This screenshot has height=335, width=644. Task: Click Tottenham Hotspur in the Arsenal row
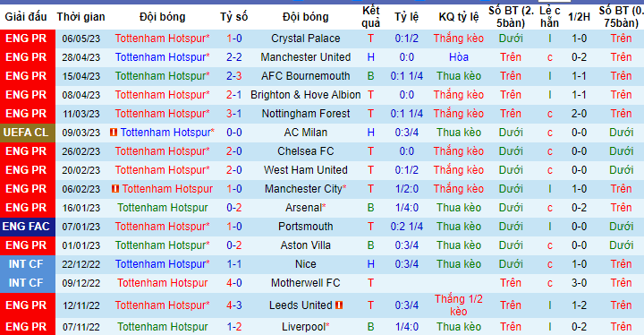coord(163,208)
